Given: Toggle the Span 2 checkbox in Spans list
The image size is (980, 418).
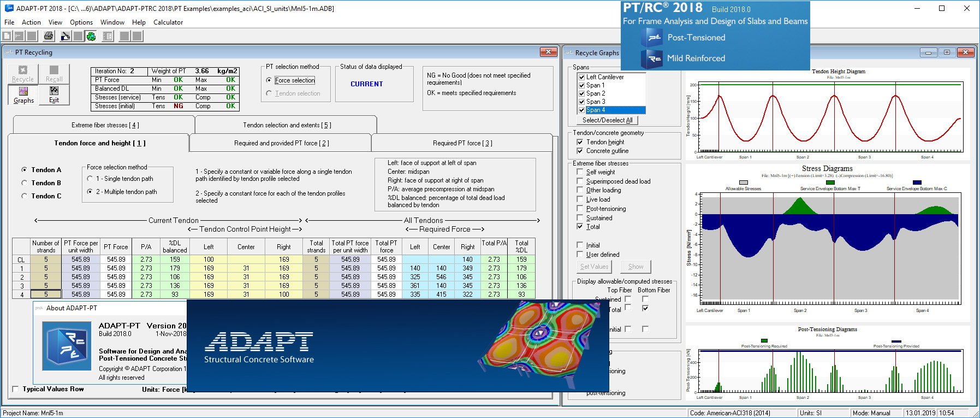Looking at the screenshot, I should 581,93.
